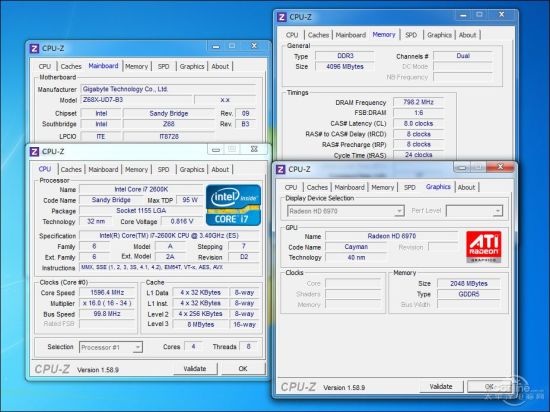Click the LPCIO value IT8728

click(x=169, y=136)
